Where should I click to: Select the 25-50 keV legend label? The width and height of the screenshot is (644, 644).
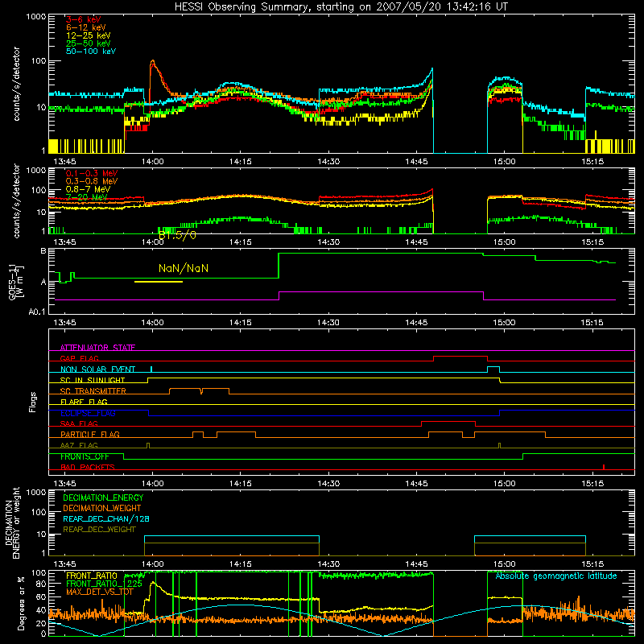89,43
